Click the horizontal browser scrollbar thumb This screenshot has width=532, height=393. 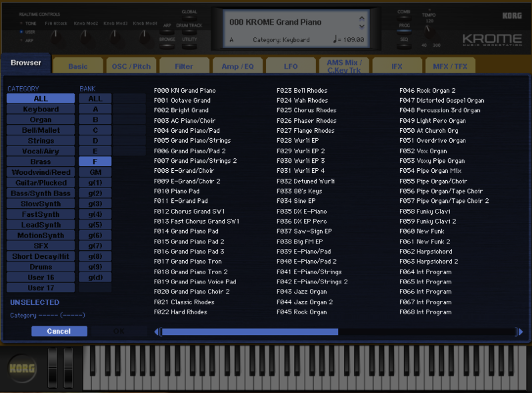point(249,332)
